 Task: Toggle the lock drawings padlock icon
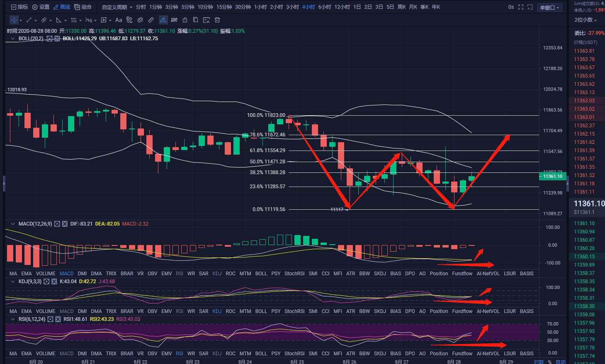point(185,20)
